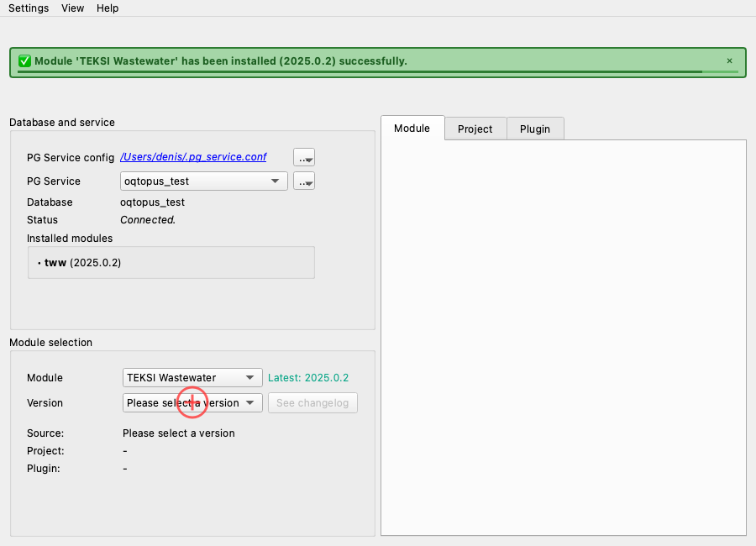Click inside the empty Module tab panel
756x546 pixels.
(x=563, y=336)
